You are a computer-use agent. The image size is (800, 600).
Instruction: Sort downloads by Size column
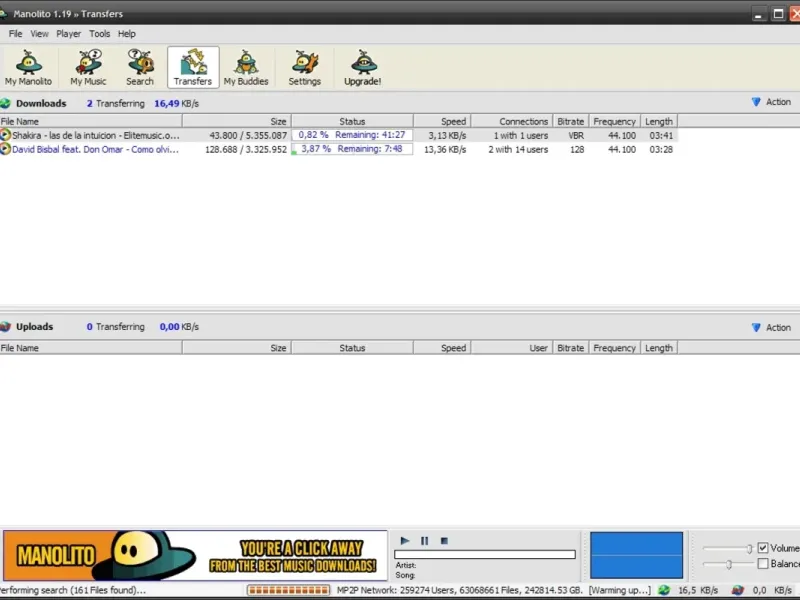(x=237, y=121)
